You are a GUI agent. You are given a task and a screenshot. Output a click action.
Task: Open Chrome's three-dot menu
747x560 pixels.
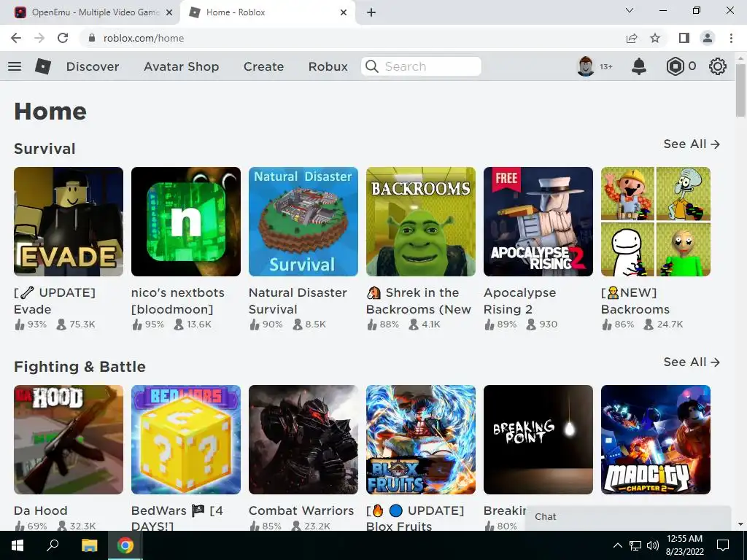[731, 38]
